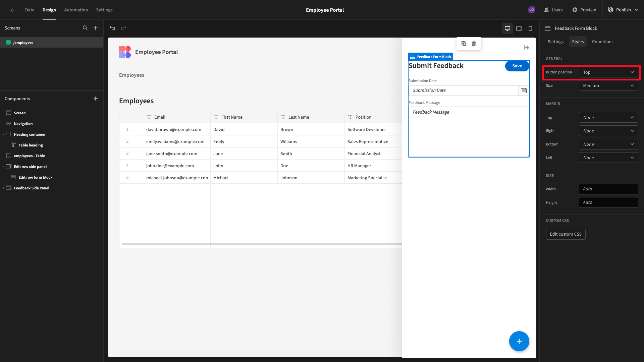Collapse the Heading container tree node
The width and height of the screenshot is (644, 362).
pos(3,134)
